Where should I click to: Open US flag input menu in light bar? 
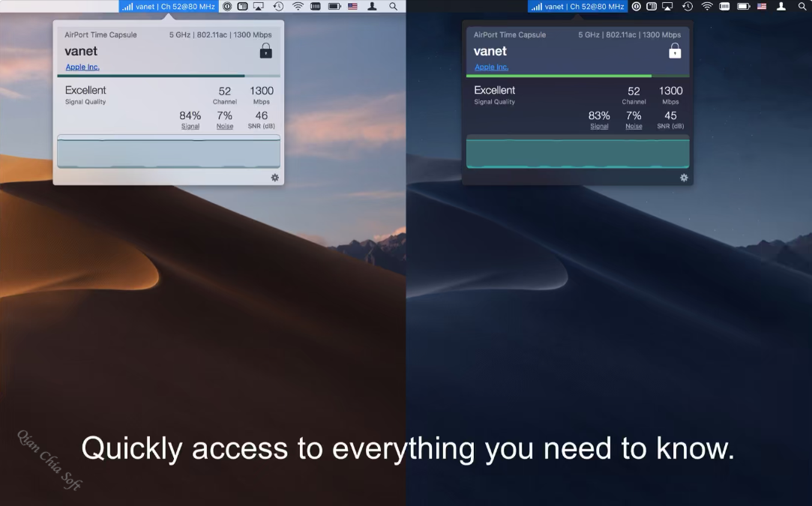(352, 6)
